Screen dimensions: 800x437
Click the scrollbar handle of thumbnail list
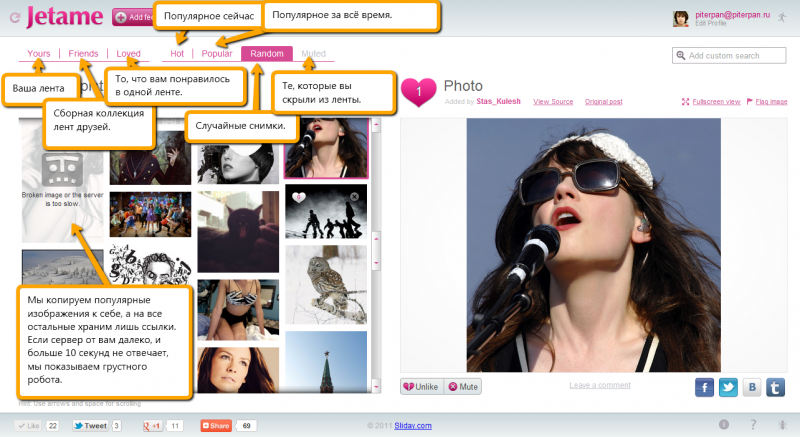click(377, 251)
